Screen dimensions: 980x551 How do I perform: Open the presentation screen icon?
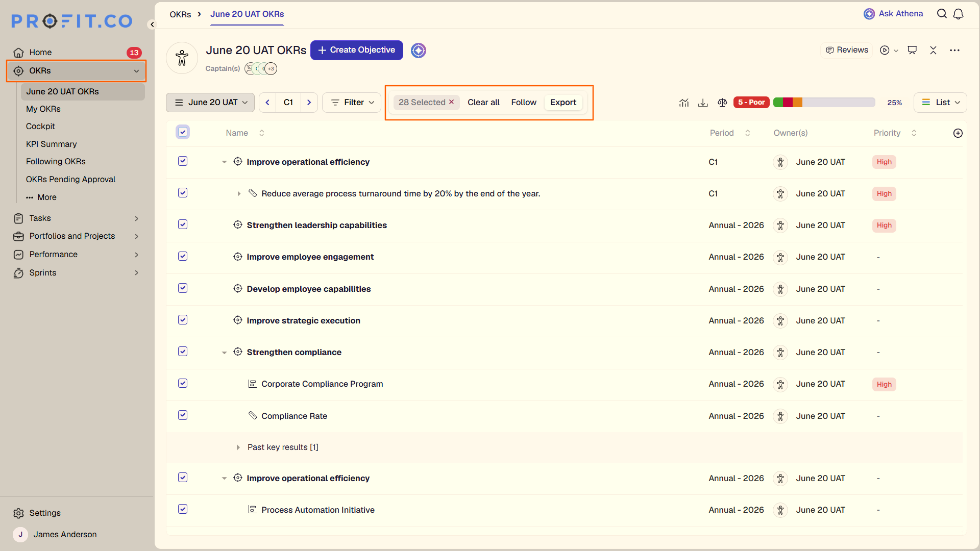(912, 50)
